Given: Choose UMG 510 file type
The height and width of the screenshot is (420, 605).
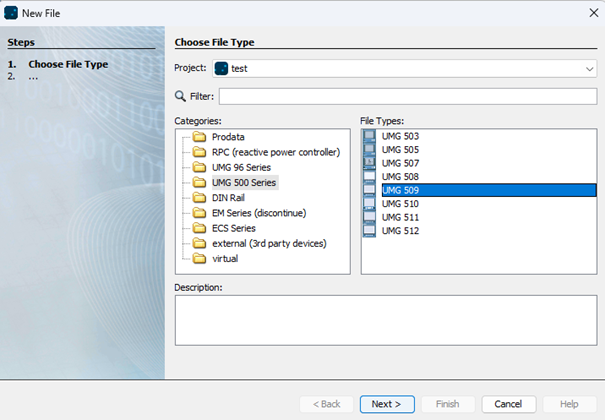Looking at the screenshot, I should tap(400, 204).
